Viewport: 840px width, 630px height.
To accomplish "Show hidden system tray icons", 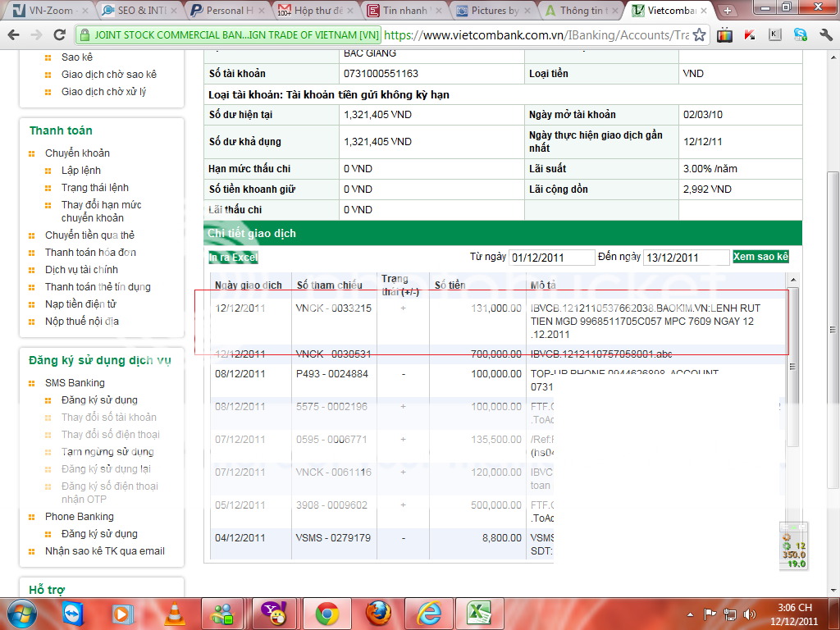I will [x=690, y=614].
